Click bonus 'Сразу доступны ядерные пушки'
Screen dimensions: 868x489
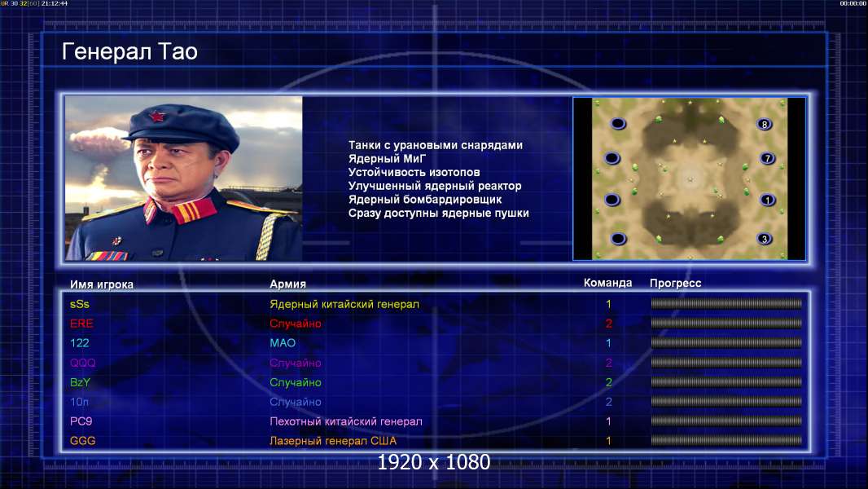[x=439, y=214]
